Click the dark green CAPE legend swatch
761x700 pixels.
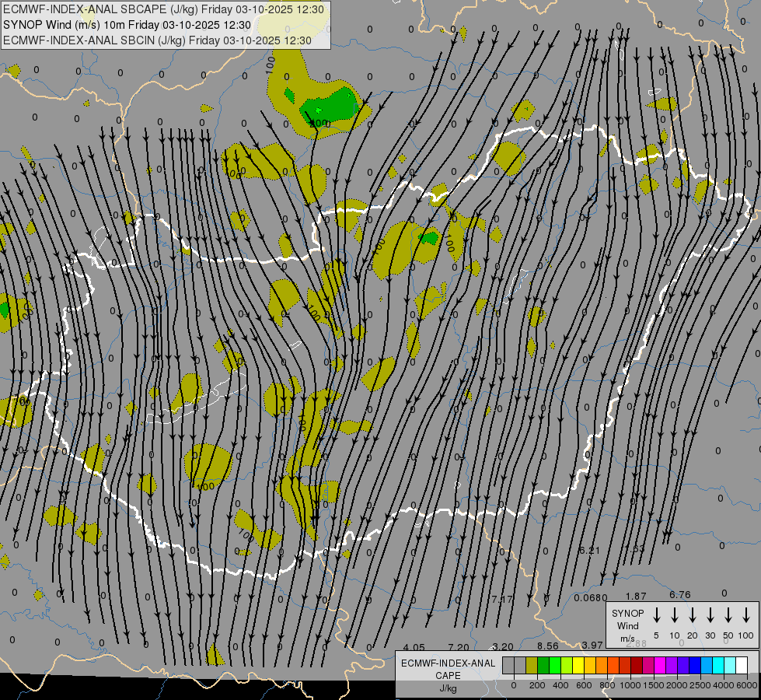click(x=543, y=665)
